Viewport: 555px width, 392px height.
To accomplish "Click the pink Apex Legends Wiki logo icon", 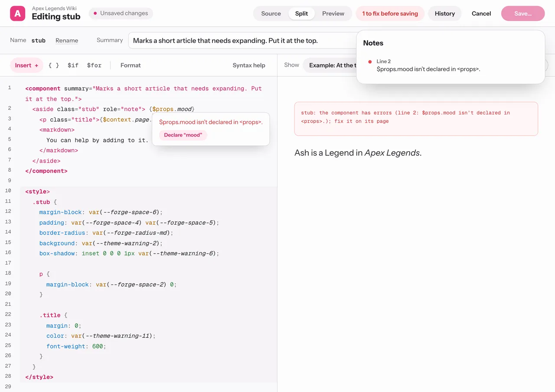I will 18,13.
